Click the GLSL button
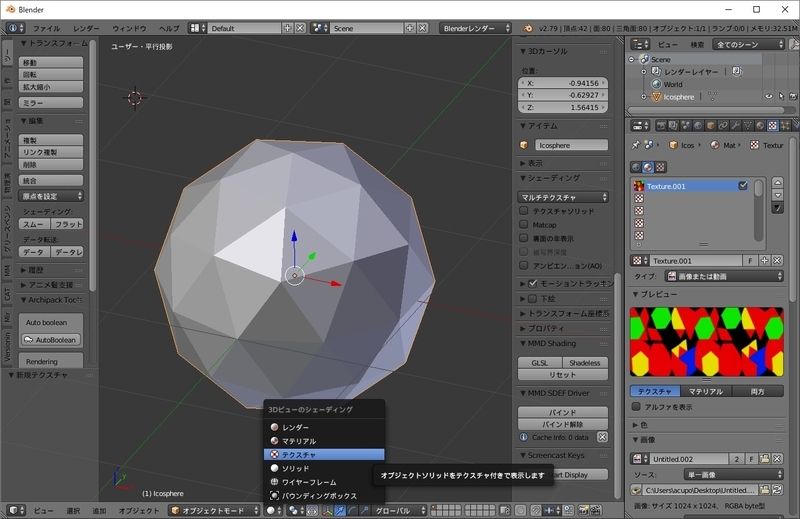This screenshot has width=800, height=519. (x=540, y=362)
